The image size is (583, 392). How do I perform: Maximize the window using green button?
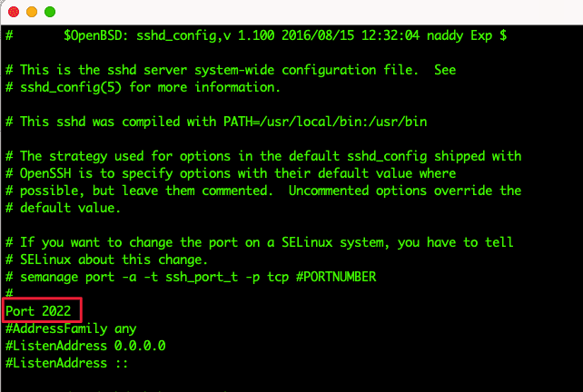[x=50, y=12]
